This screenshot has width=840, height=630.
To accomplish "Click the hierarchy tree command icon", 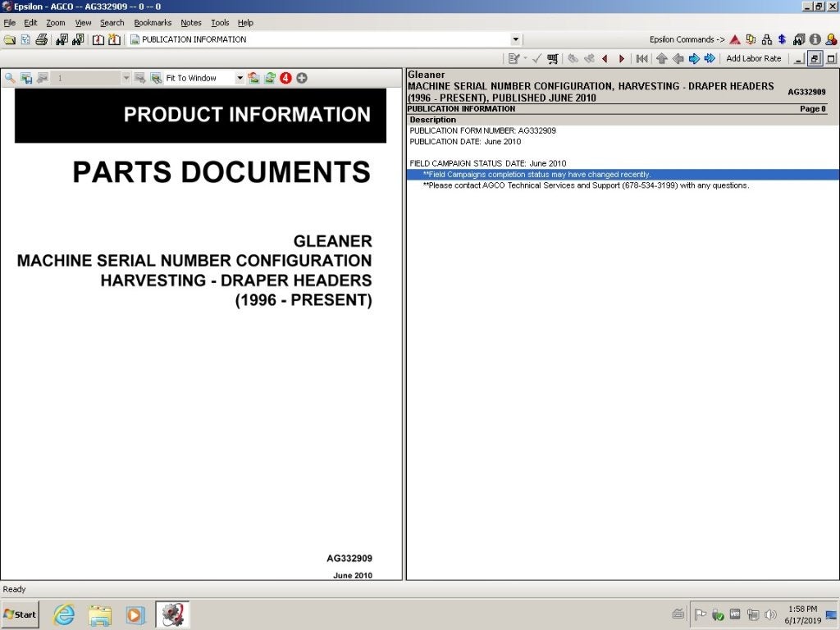I will click(x=767, y=39).
